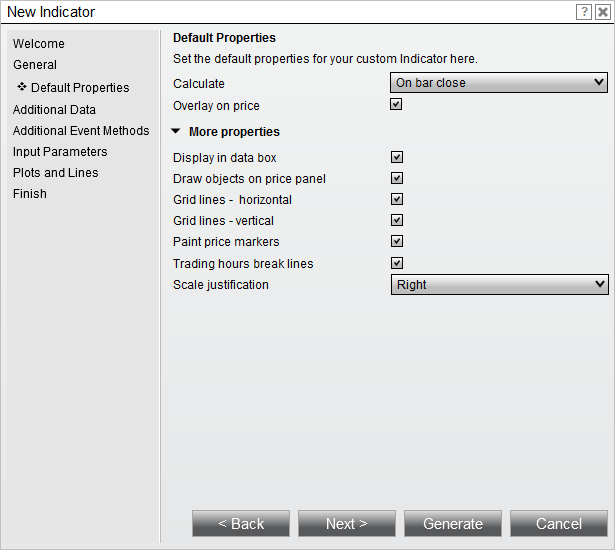Image resolution: width=615 pixels, height=550 pixels.
Task: Uncheck Display in data box
Action: pos(396,157)
